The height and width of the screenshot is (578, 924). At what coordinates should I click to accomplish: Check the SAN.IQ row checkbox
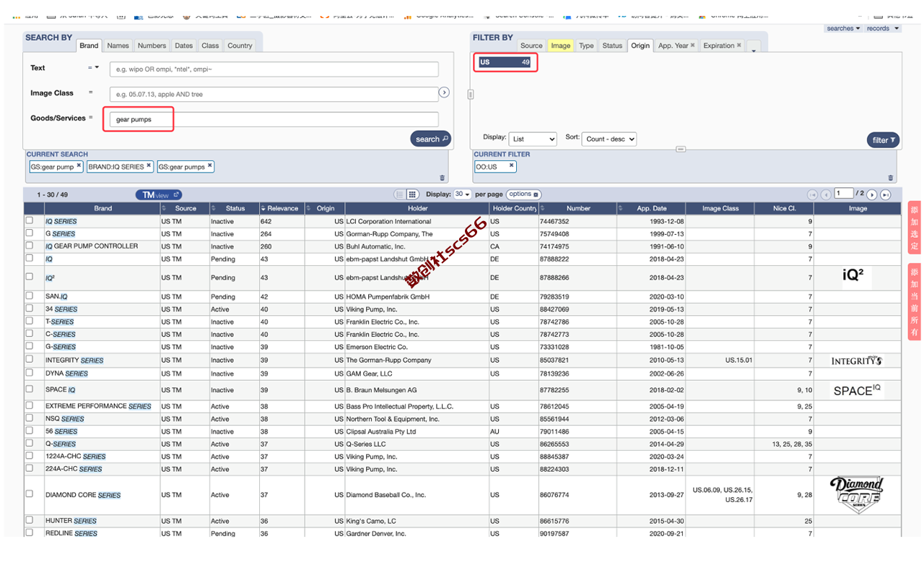pyautogui.click(x=30, y=296)
